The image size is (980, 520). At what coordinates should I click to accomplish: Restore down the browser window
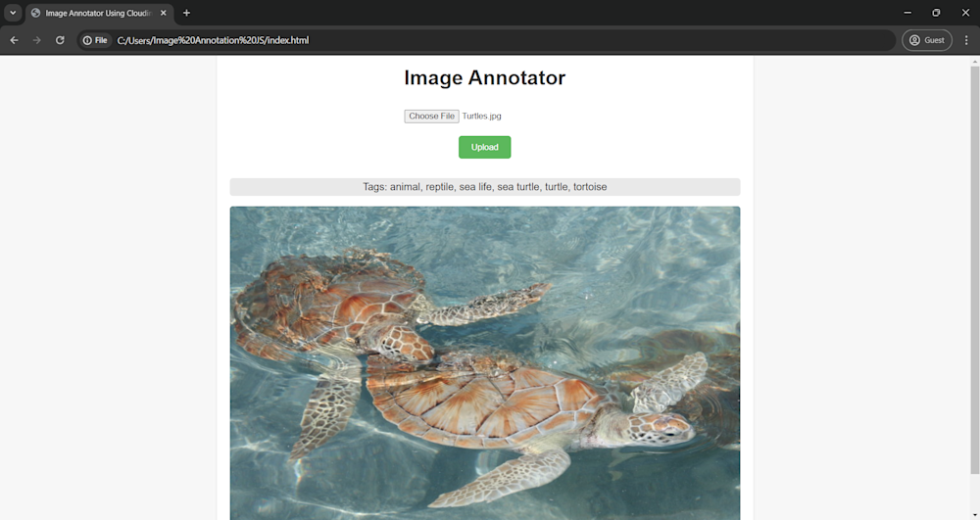tap(936, 13)
